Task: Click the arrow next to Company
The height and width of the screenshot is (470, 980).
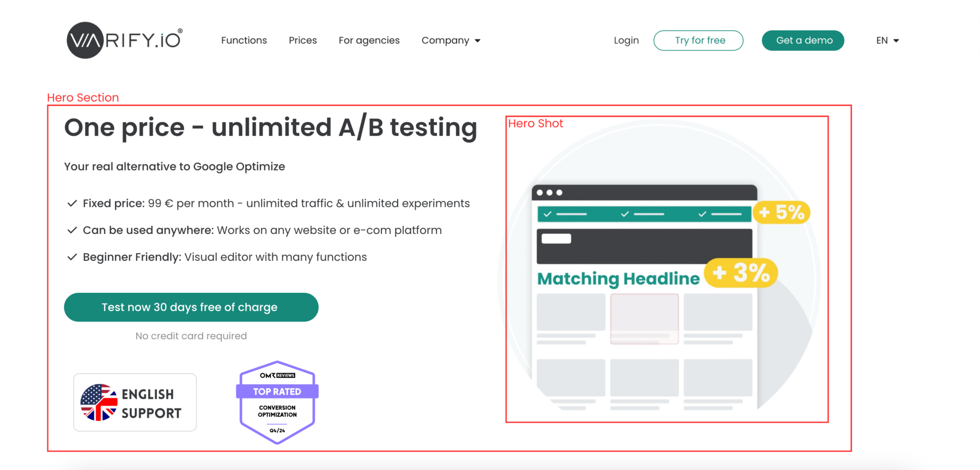Action: (478, 41)
